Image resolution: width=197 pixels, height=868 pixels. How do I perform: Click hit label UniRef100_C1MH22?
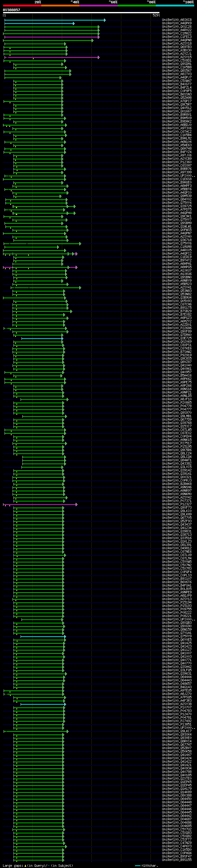(x=177, y=33)
